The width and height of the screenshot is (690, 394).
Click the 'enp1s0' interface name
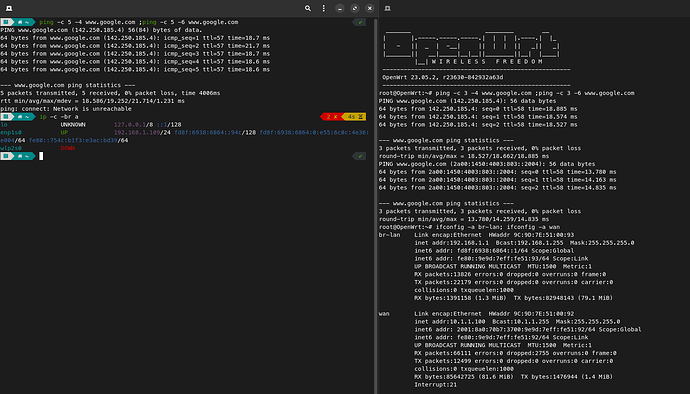coord(11,133)
